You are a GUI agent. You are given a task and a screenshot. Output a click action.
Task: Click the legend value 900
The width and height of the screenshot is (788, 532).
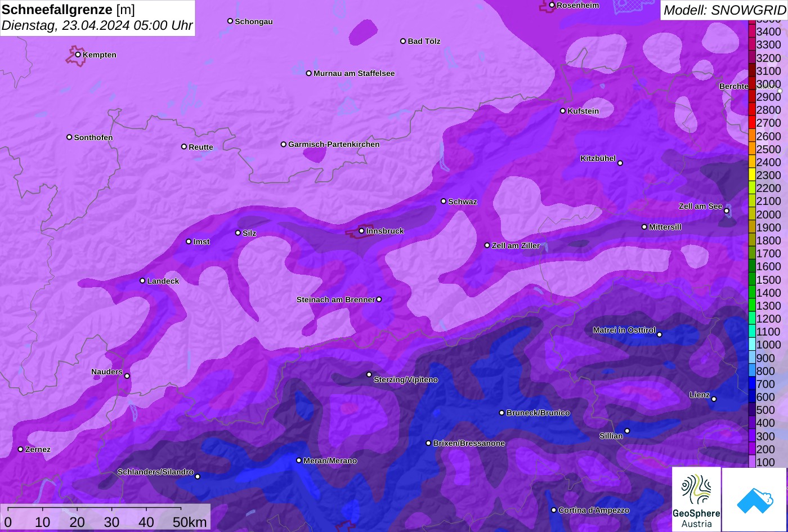point(765,358)
